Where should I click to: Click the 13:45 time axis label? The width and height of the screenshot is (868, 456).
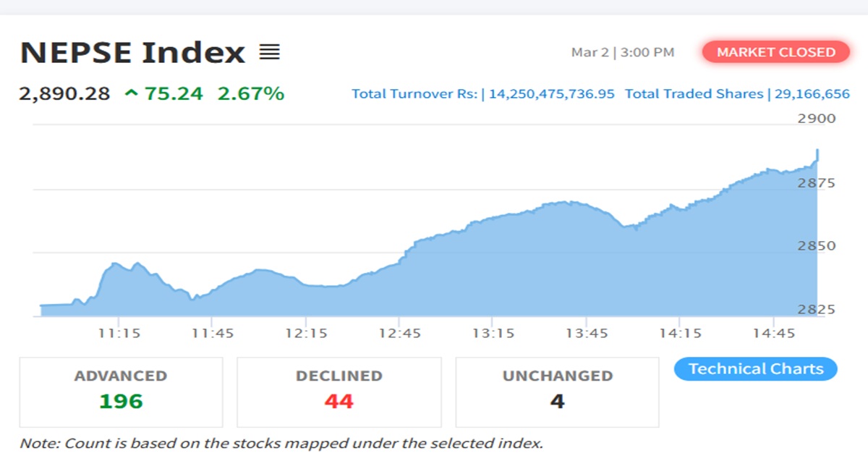[587, 334]
